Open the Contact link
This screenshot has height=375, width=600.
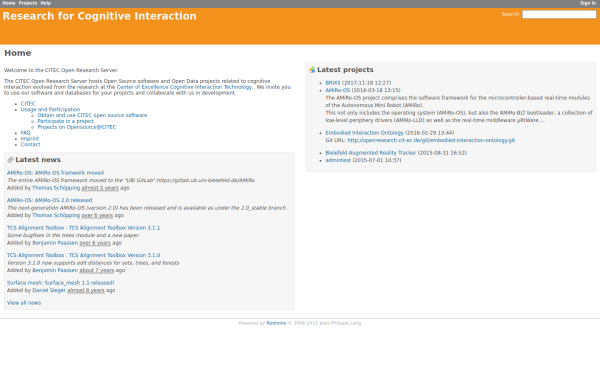coord(30,144)
